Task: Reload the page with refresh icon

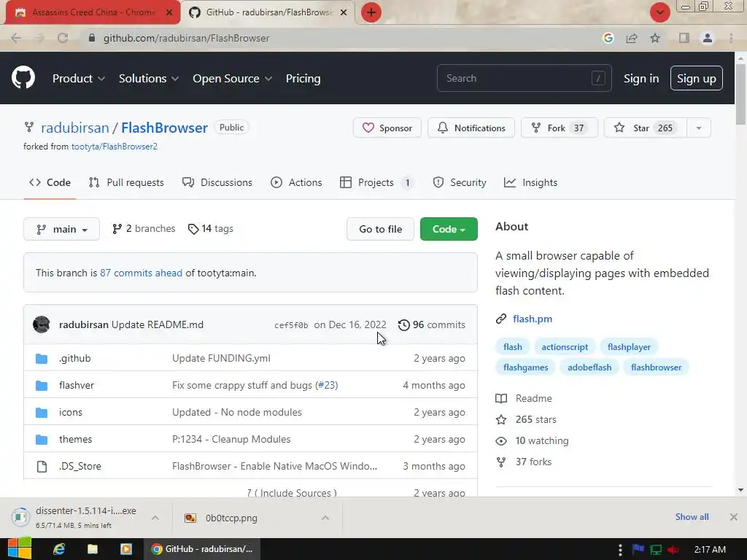Action: [x=63, y=38]
